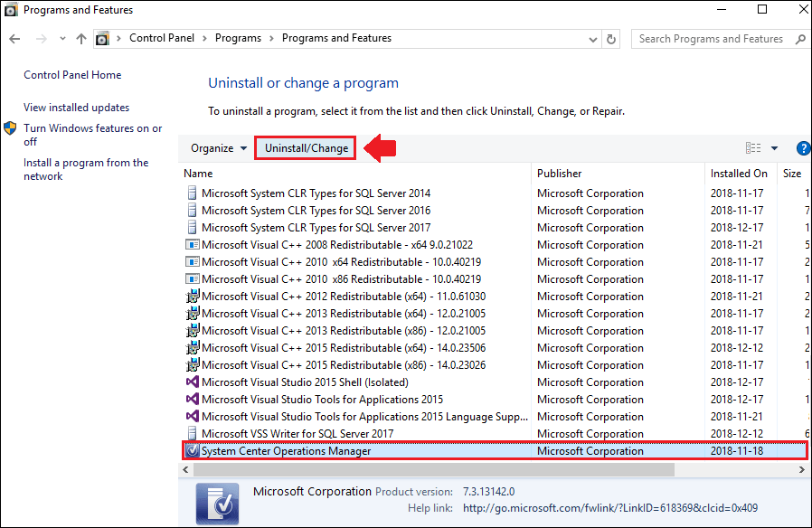
Task: Click the horizontal scrollbar right arrow
Action: [x=802, y=469]
